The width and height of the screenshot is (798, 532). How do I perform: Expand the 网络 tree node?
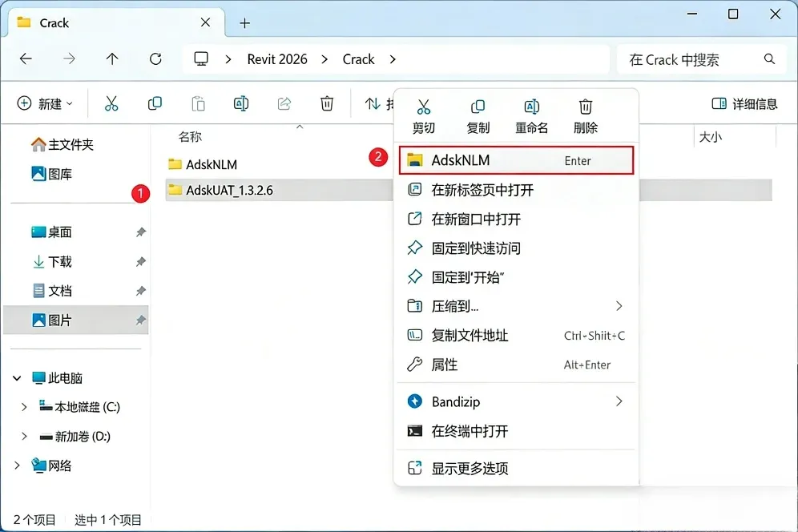coord(17,465)
